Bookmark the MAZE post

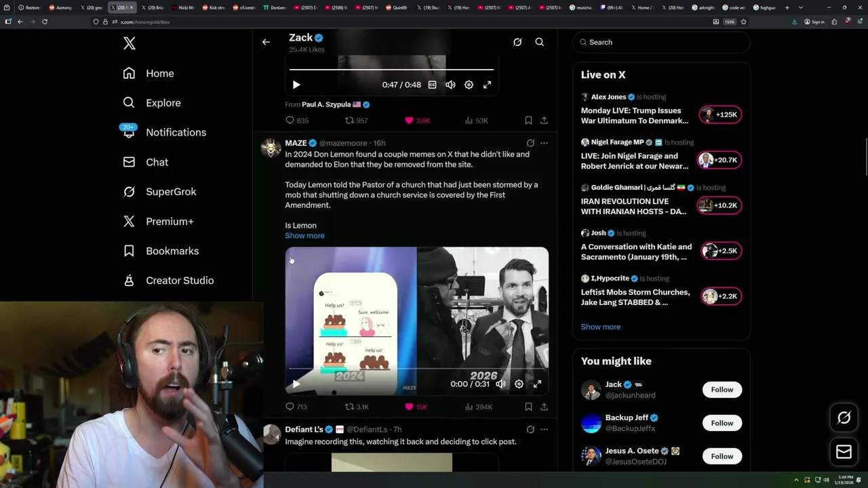click(x=528, y=407)
